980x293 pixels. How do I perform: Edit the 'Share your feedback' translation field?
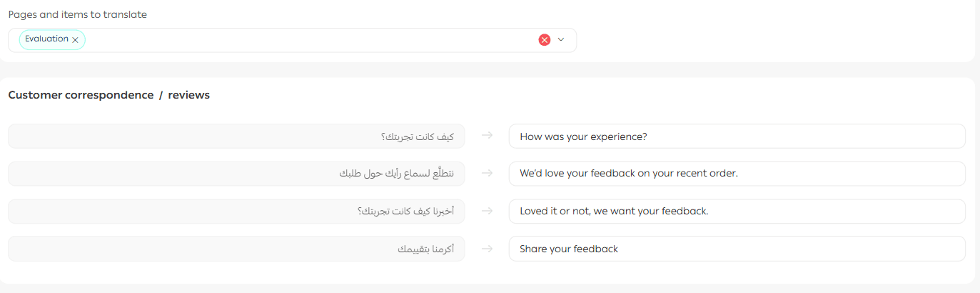(737, 249)
